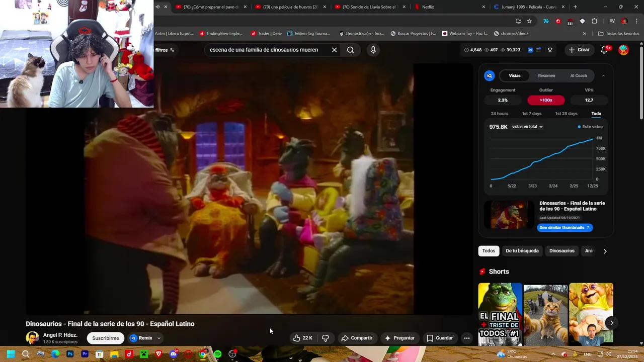Clear the YouTube search text with X
This screenshot has width=644, height=362.
click(334, 50)
